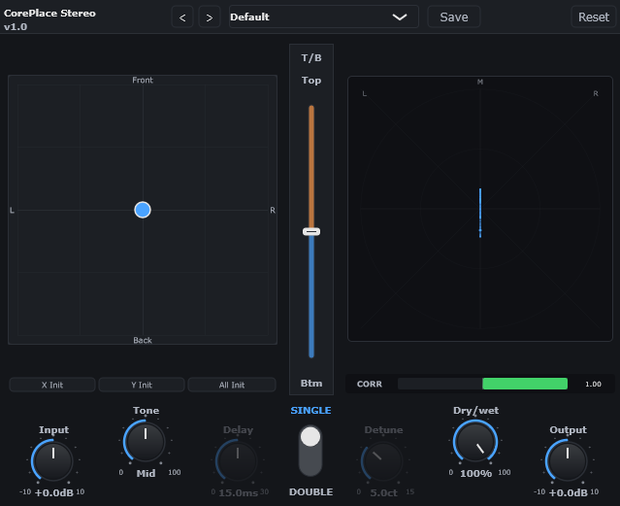Click the Output +0.0dB value readout
The height and width of the screenshot is (506, 620).
pos(568,493)
